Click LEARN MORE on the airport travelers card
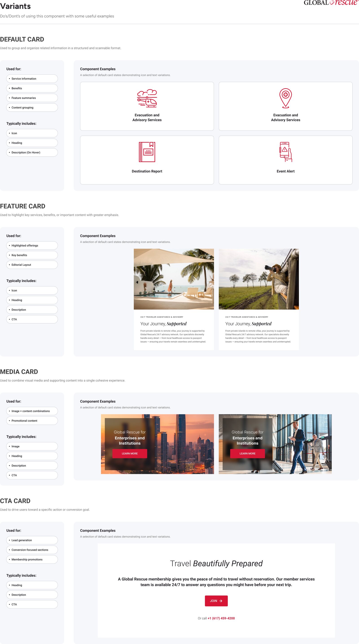Viewport: 359px width, 644px height. pos(247,454)
